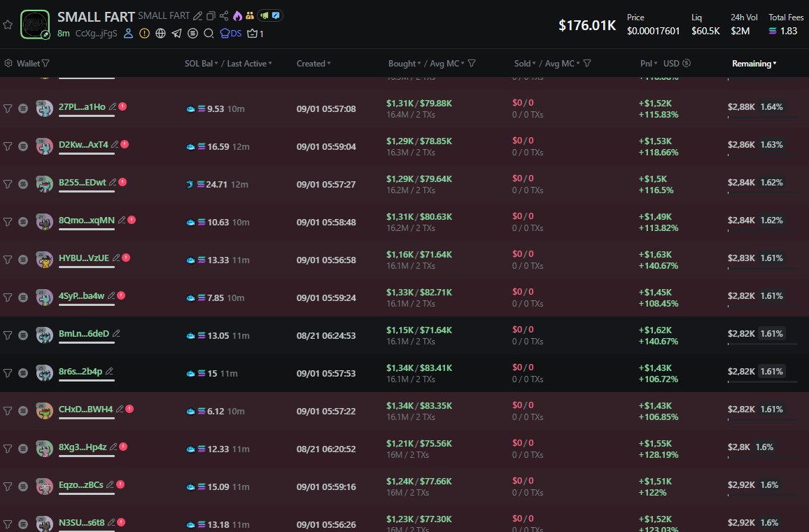Select the market cap value $176.01K

(x=587, y=25)
